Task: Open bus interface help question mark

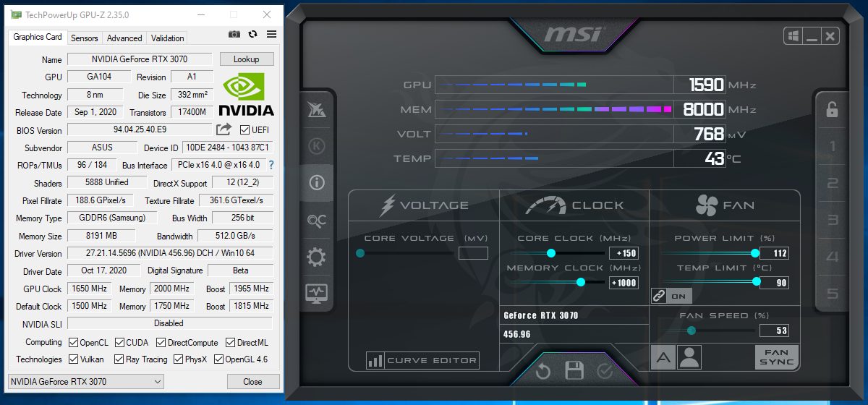Action: coord(272,165)
